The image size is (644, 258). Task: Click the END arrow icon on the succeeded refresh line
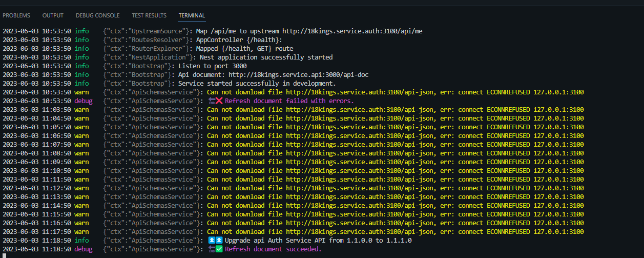pyautogui.click(x=211, y=249)
